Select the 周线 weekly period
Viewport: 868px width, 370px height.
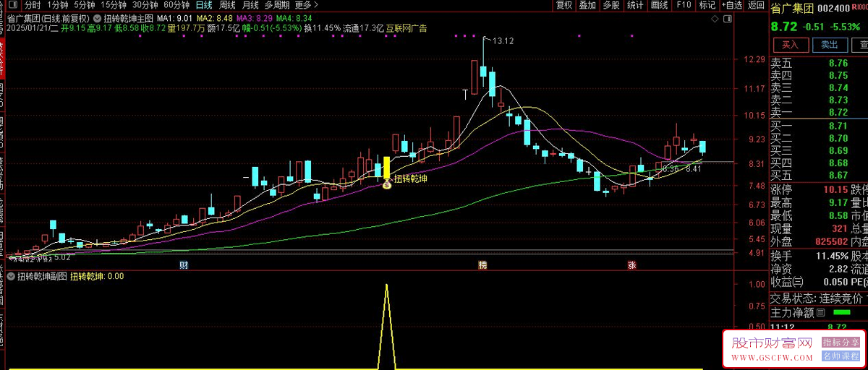pyautogui.click(x=228, y=5)
